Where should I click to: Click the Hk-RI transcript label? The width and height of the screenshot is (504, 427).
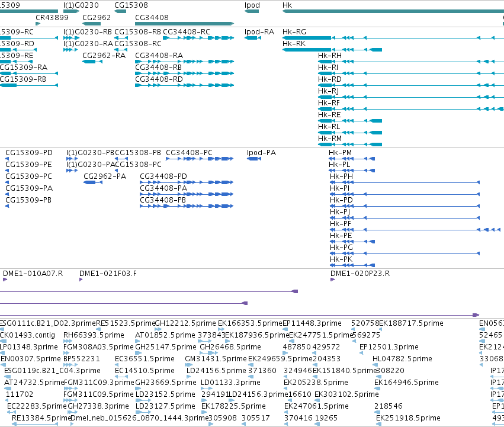click(x=328, y=68)
